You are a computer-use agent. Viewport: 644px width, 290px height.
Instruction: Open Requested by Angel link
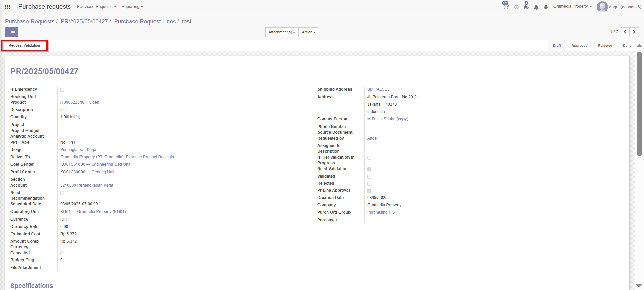click(x=372, y=138)
